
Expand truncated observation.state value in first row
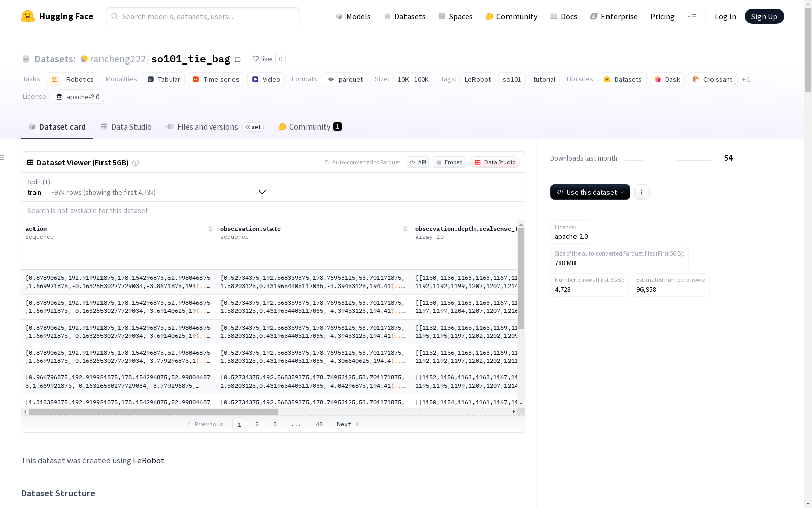[x=398, y=286]
